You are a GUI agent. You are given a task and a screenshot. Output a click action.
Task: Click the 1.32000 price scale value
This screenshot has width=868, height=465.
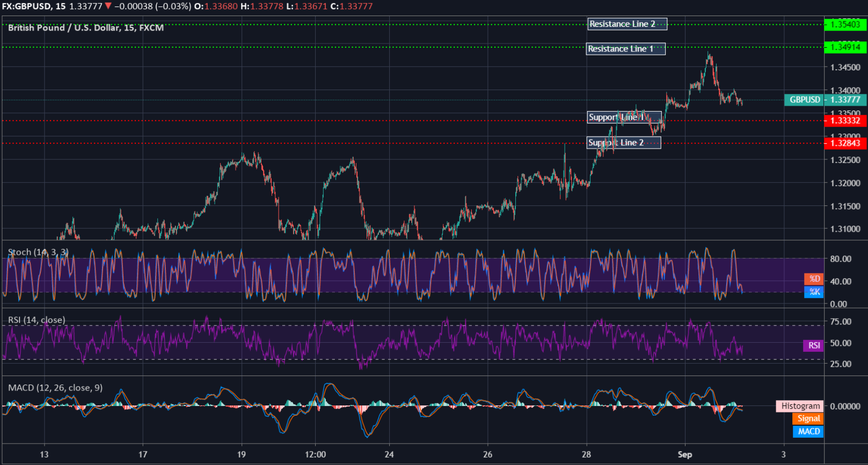pos(845,183)
